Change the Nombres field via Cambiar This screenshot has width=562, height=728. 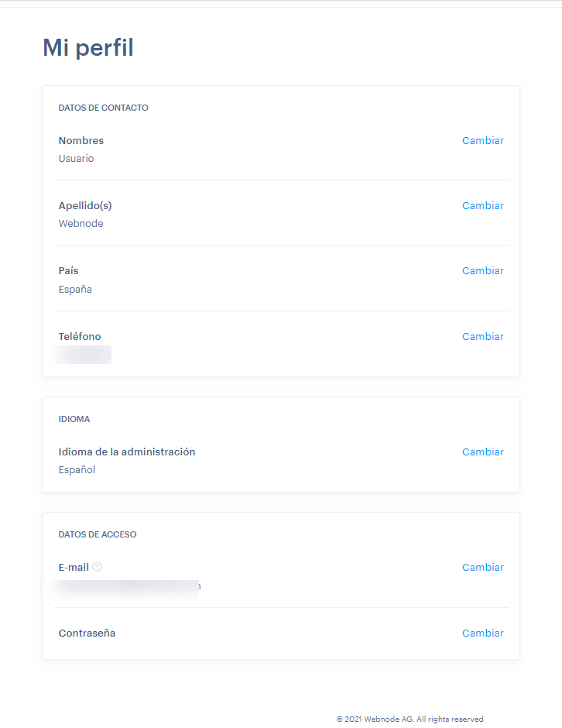[x=482, y=141]
